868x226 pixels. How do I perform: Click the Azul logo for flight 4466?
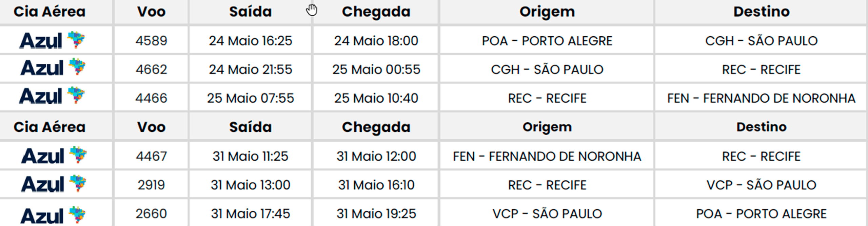(52, 96)
